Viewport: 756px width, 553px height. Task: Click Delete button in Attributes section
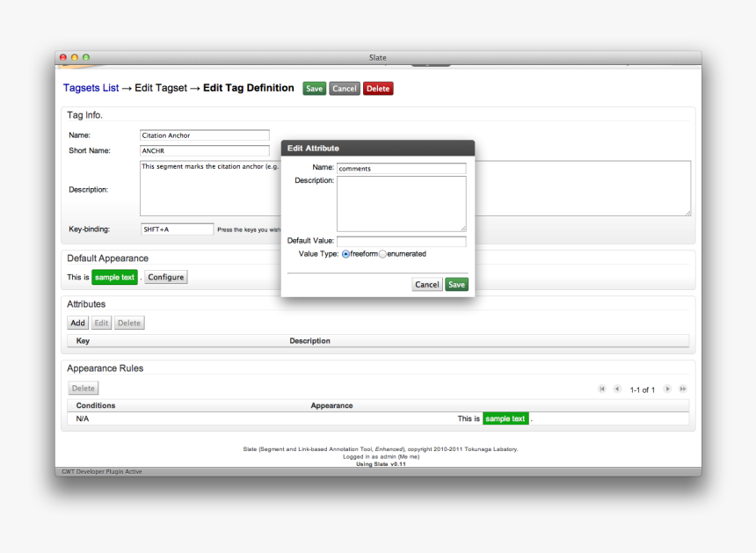[129, 323]
